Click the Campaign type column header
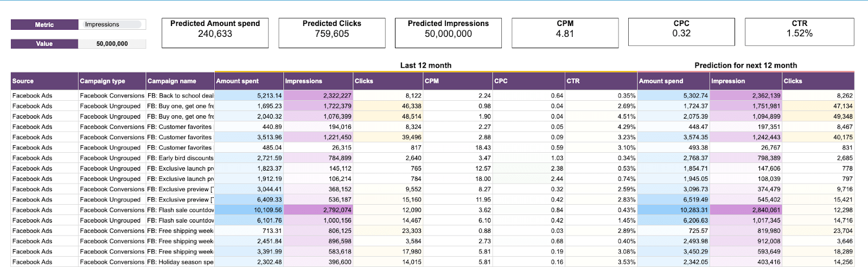The image size is (868, 267). point(112,81)
